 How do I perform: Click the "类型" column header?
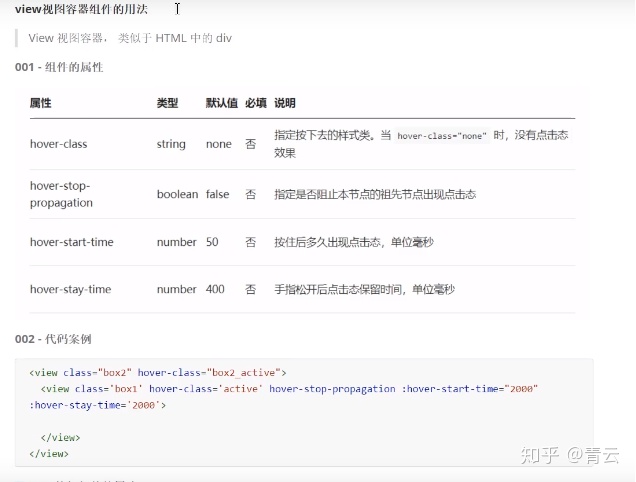[168, 103]
